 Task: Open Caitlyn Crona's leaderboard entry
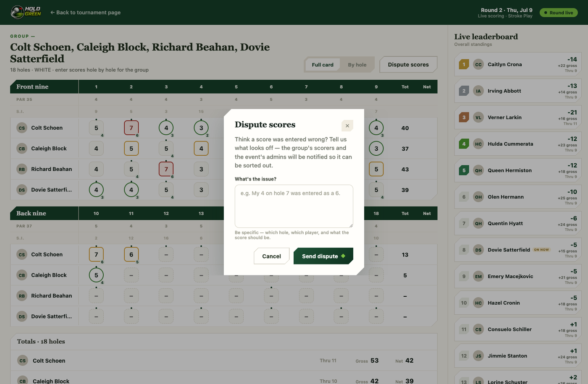[517, 65]
